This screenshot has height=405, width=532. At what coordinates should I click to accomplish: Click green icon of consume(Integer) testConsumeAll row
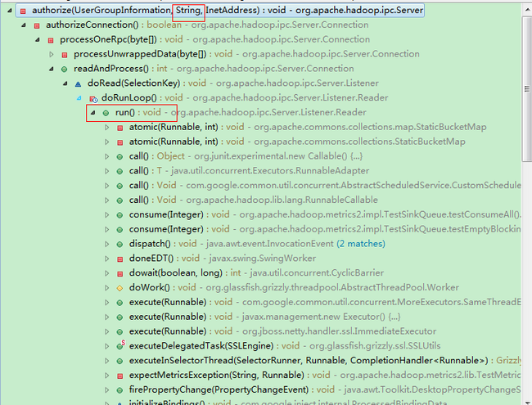[119, 215]
